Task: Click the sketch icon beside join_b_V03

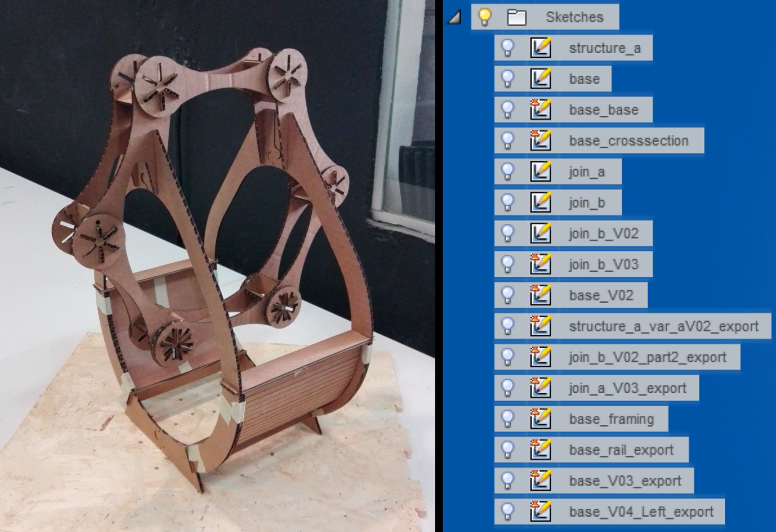Action: pyautogui.click(x=541, y=264)
